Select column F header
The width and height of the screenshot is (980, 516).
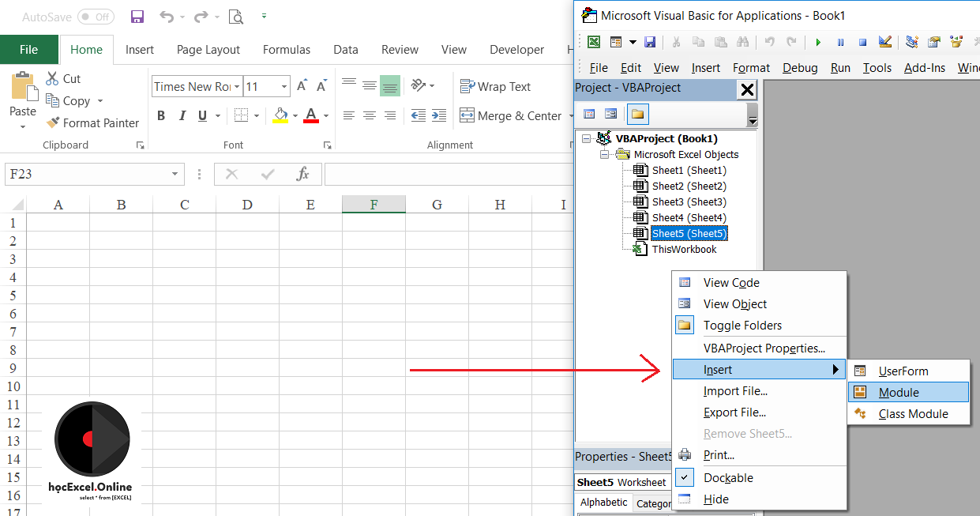pos(374,205)
